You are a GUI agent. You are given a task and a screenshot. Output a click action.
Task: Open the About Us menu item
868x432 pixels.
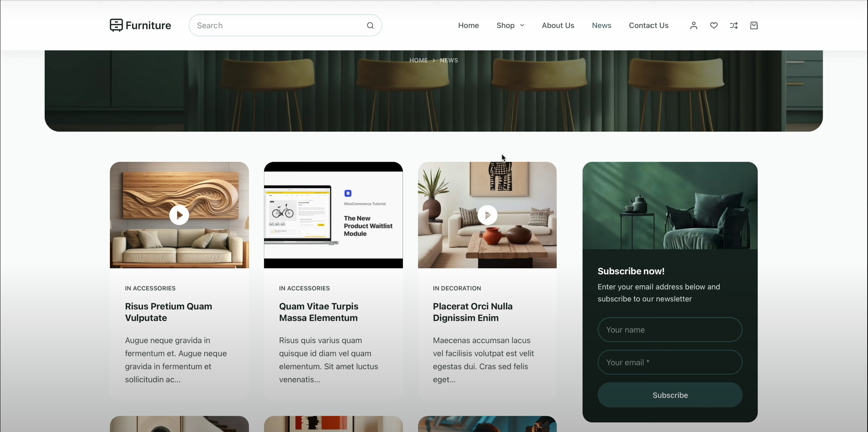coord(558,26)
